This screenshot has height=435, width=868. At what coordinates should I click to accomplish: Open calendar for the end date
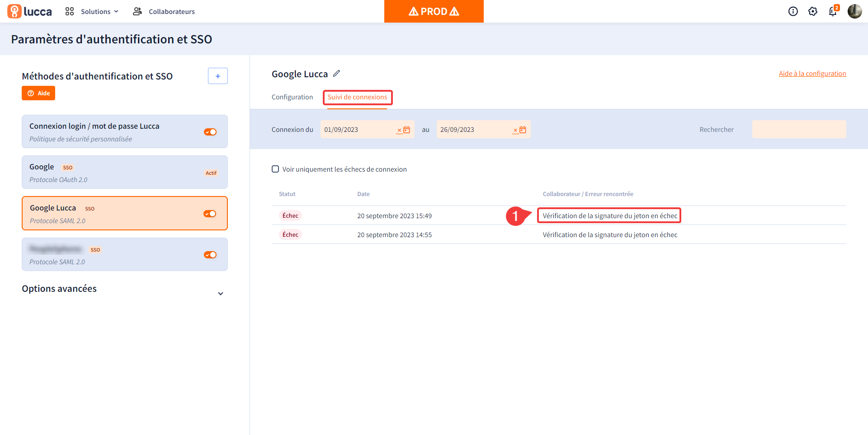click(x=523, y=130)
